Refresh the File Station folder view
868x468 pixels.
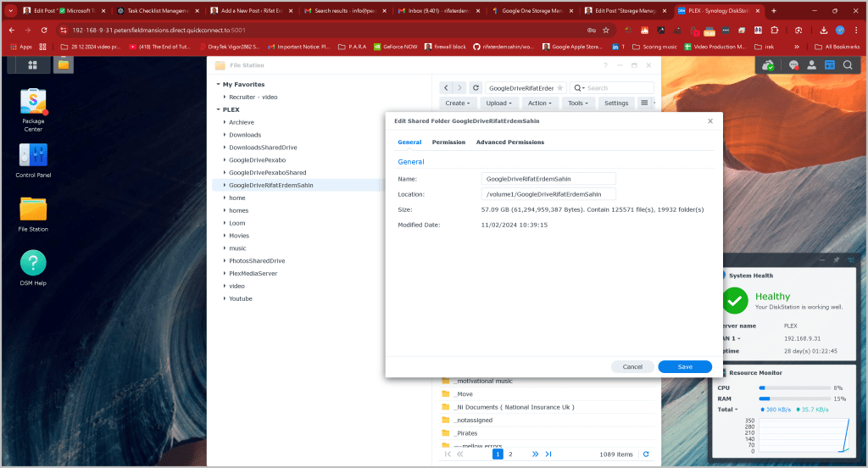tap(476, 87)
